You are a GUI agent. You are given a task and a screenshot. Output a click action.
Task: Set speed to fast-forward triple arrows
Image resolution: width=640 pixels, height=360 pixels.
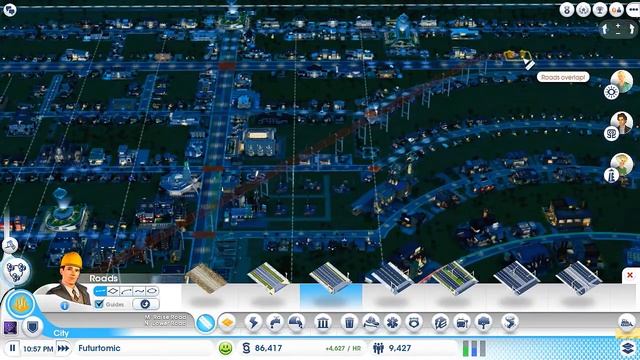point(63,348)
